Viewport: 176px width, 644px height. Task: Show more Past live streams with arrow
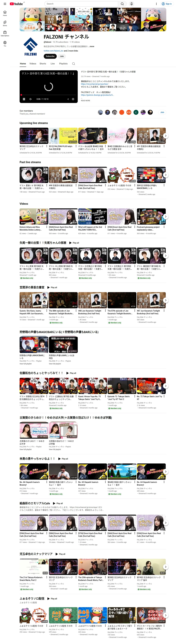click(x=166, y=175)
